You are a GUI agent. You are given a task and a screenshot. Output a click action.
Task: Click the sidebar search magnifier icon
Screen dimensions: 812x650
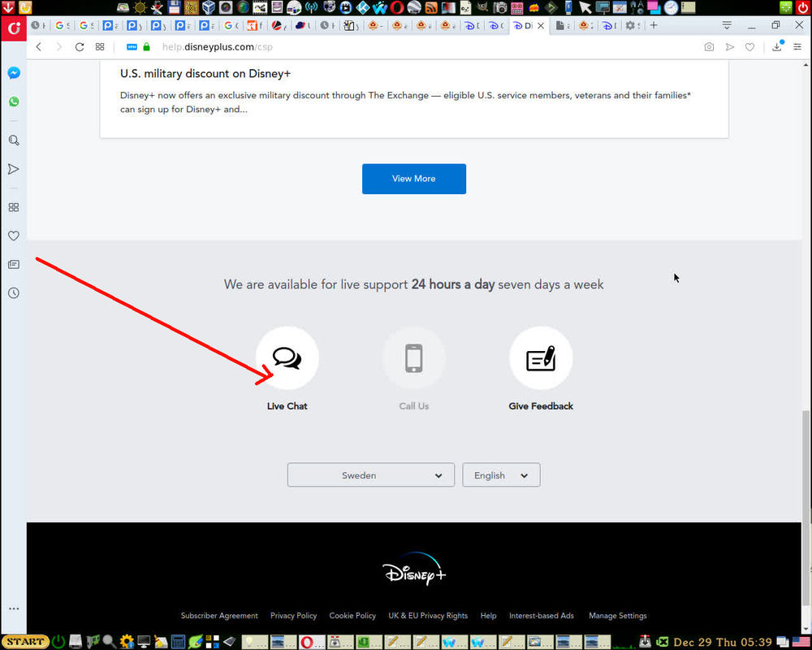(14, 141)
